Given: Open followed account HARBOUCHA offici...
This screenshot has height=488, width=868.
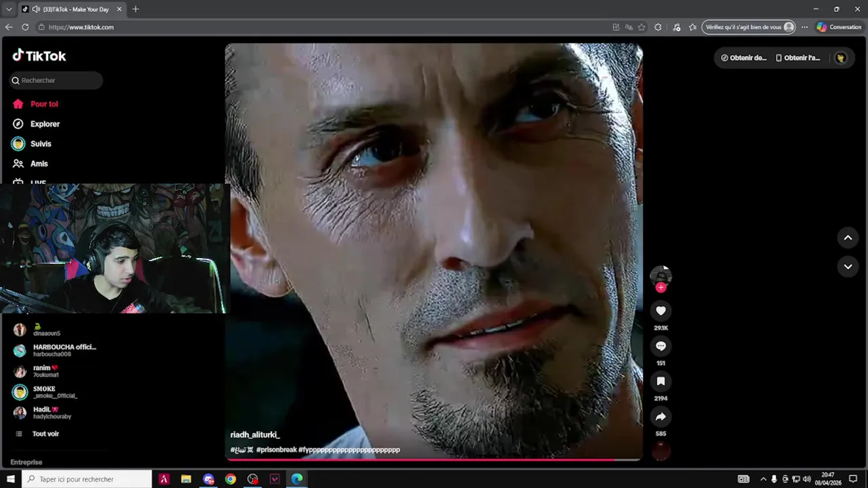Looking at the screenshot, I should [x=56, y=350].
